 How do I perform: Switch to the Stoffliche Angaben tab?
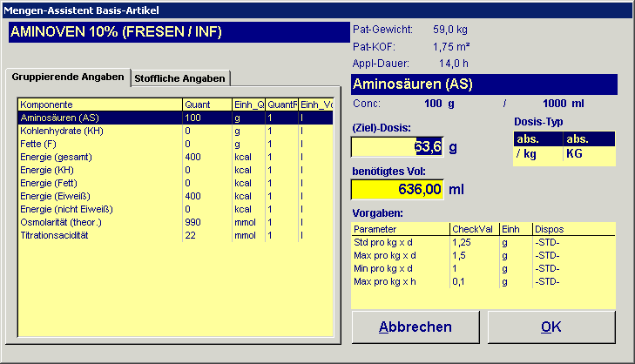179,78
